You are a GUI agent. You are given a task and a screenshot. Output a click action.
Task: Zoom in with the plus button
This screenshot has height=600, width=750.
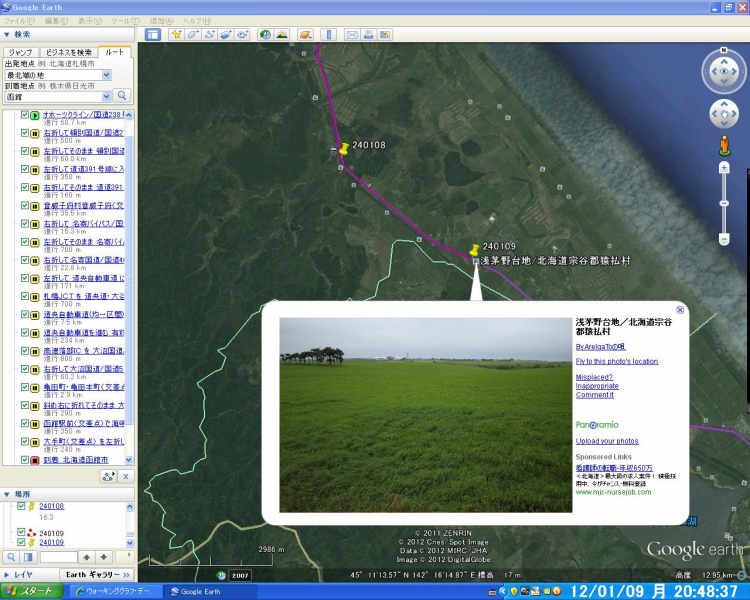[724, 167]
